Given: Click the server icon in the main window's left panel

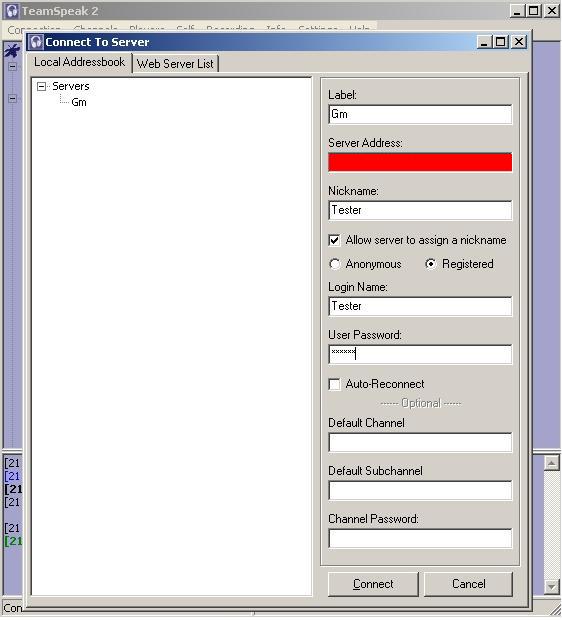Looking at the screenshot, I should coord(12,51).
